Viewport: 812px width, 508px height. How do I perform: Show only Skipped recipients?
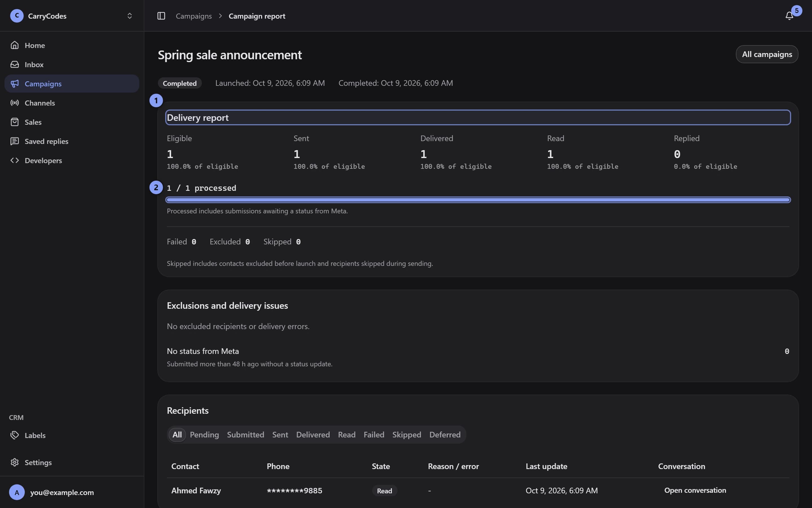407,434
